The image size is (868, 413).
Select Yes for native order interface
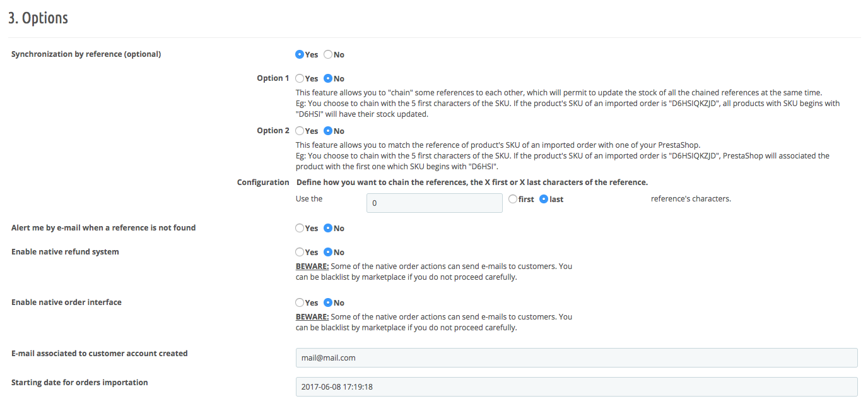(x=300, y=302)
